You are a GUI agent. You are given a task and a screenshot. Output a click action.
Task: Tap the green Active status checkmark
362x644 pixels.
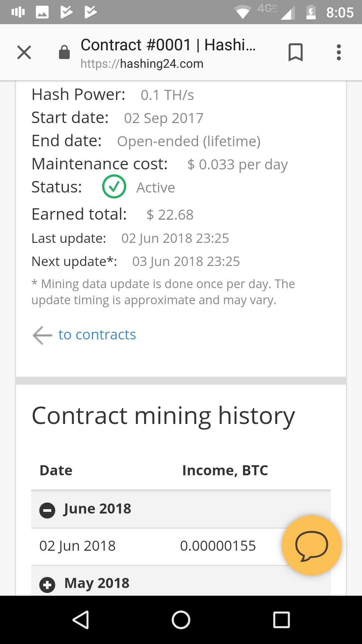click(114, 187)
